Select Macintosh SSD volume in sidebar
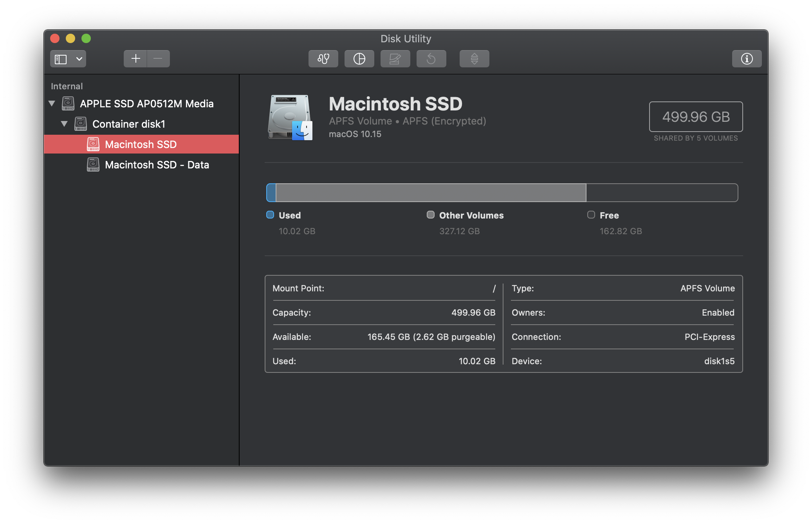The width and height of the screenshot is (812, 524). 141,144
